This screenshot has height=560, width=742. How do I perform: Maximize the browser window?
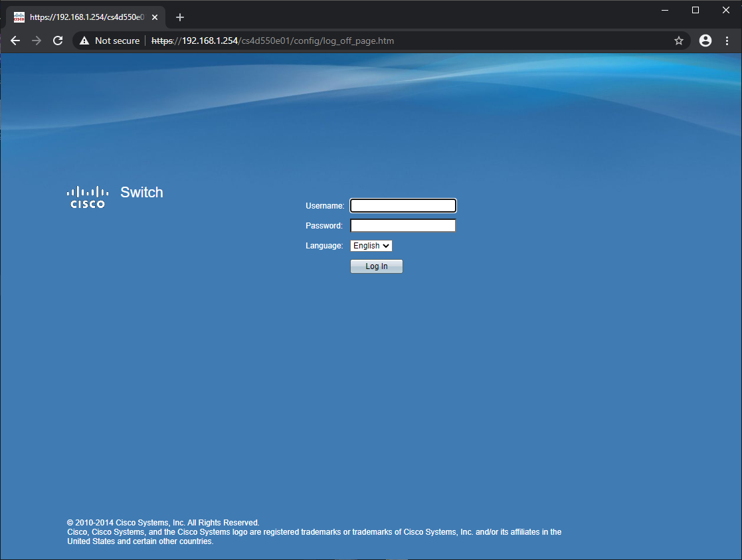point(696,10)
